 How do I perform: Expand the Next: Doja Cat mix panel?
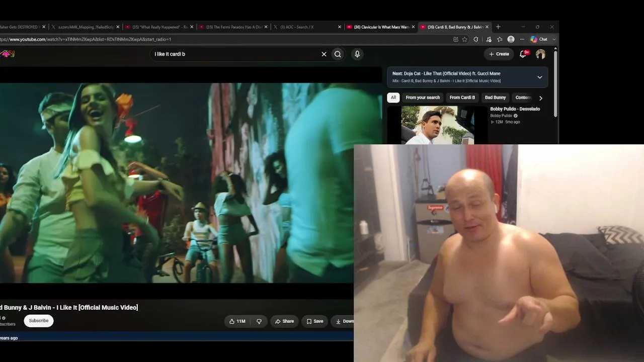tap(540, 77)
